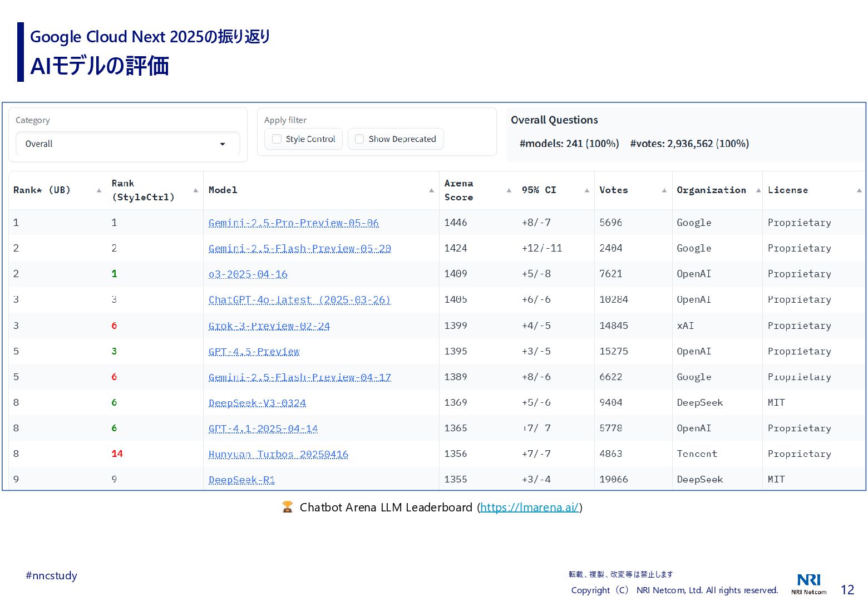Select MIT license in DeepSeek-V3-0324 row
The height and width of the screenshot is (601, 868).
click(776, 402)
